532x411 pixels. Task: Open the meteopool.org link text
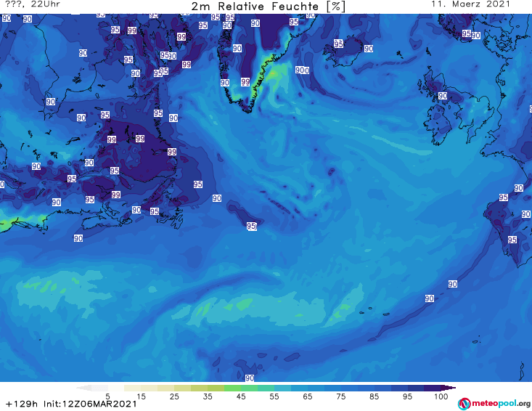click(501, 404)
